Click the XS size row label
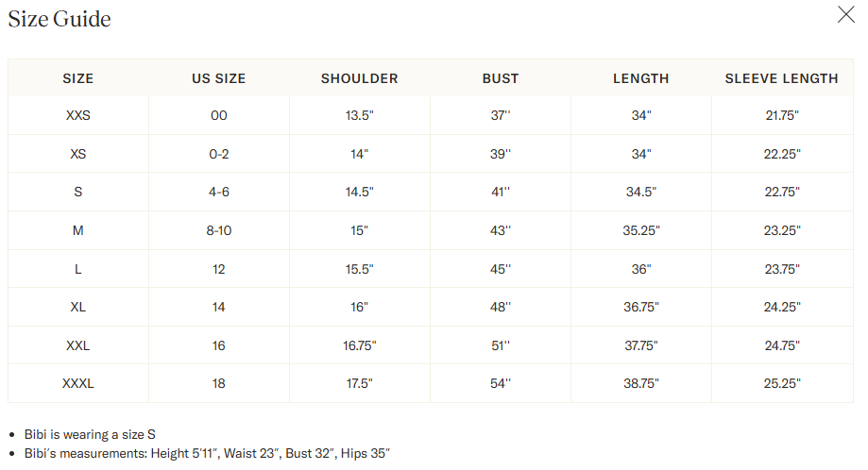The height and width of the screenshot is (470, 868). [x=78, y=154]
